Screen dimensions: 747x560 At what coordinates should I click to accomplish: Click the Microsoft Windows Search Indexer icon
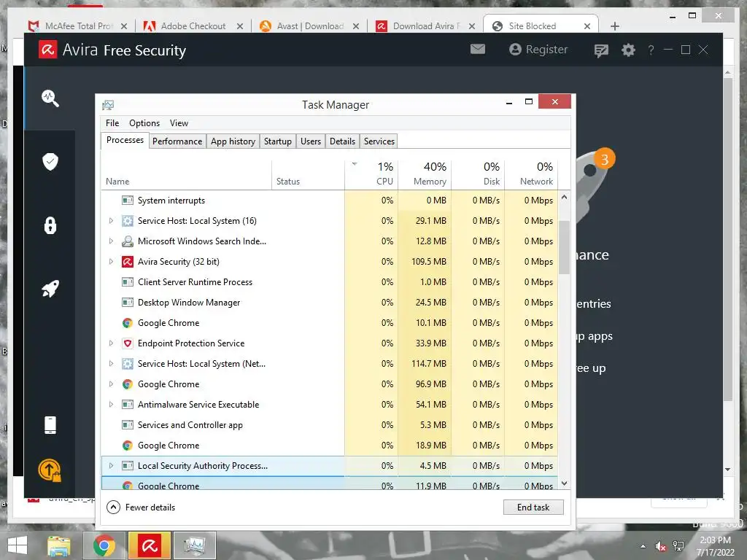127,241
